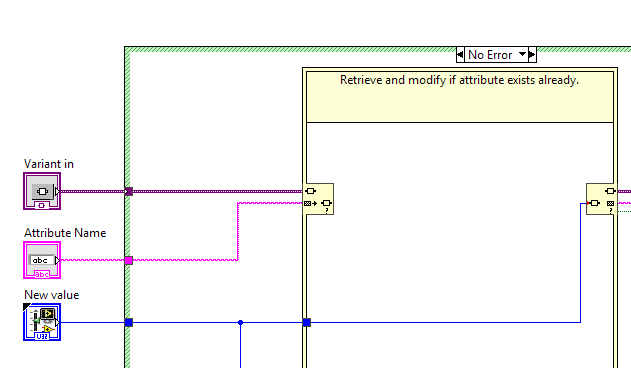Click the 'New value' label

52,295
